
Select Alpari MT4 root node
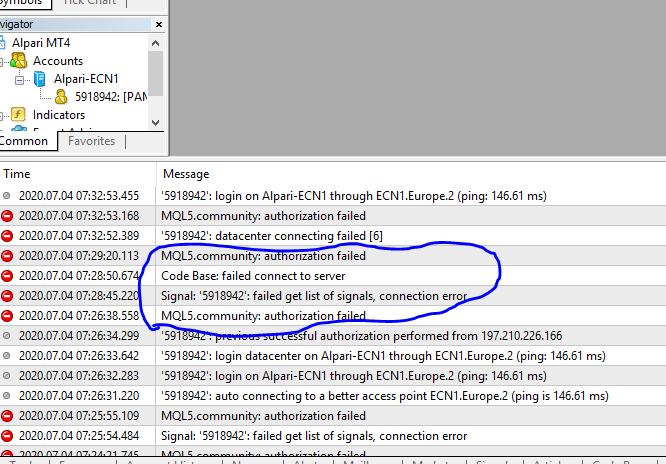[x=41, y=43]
